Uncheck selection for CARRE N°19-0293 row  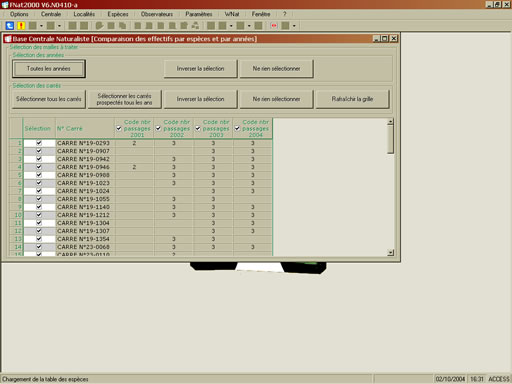(39, 143)
